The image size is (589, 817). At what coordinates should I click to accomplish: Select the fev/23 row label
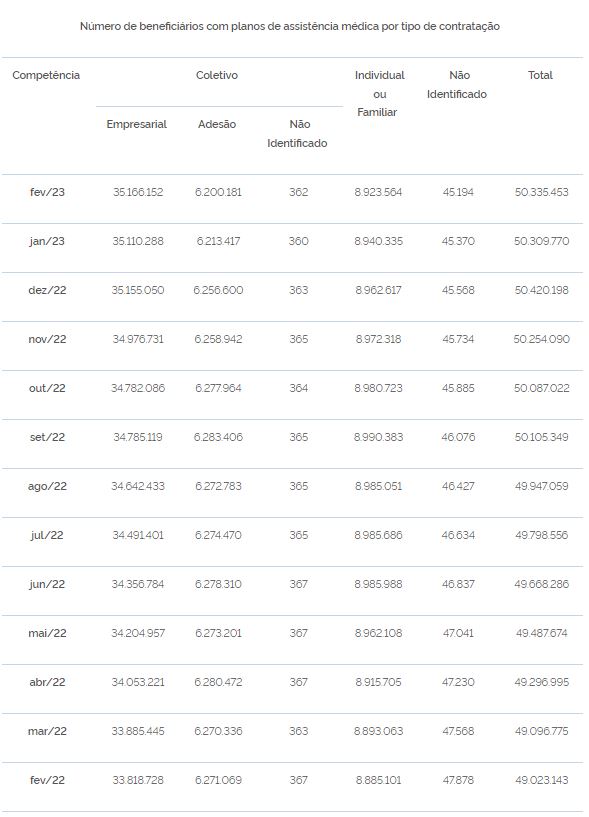coord(47,192)
